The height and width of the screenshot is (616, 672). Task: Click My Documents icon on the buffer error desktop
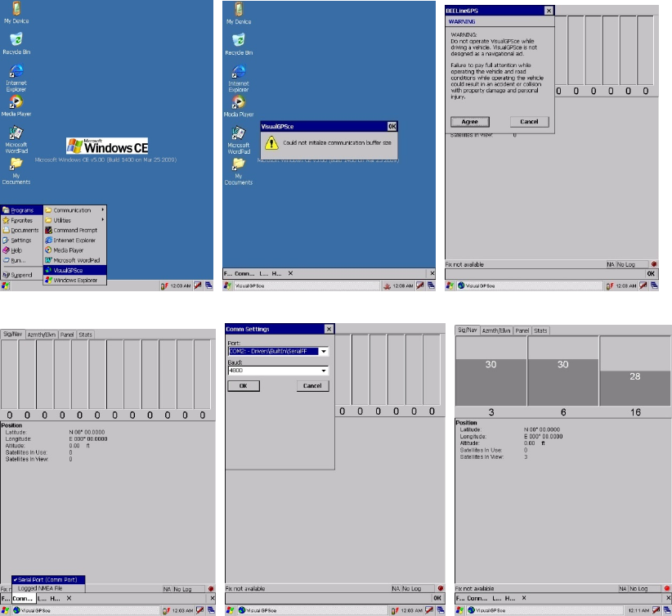click(239, 172)
